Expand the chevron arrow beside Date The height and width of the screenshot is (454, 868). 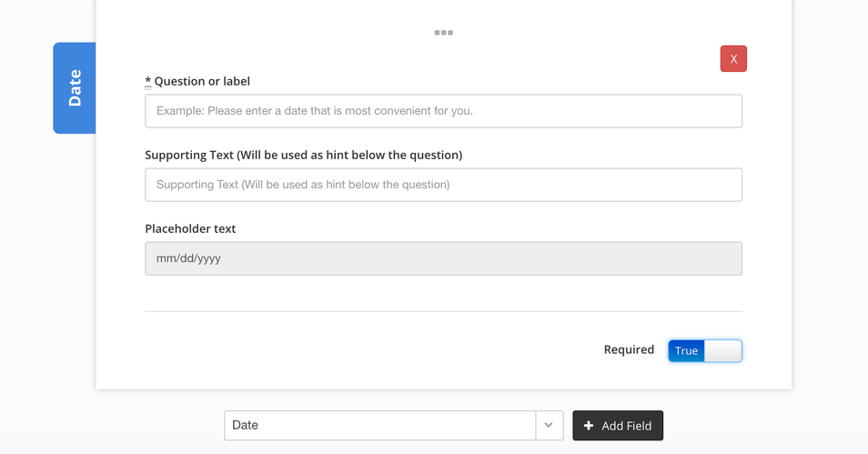coord(549,425)
